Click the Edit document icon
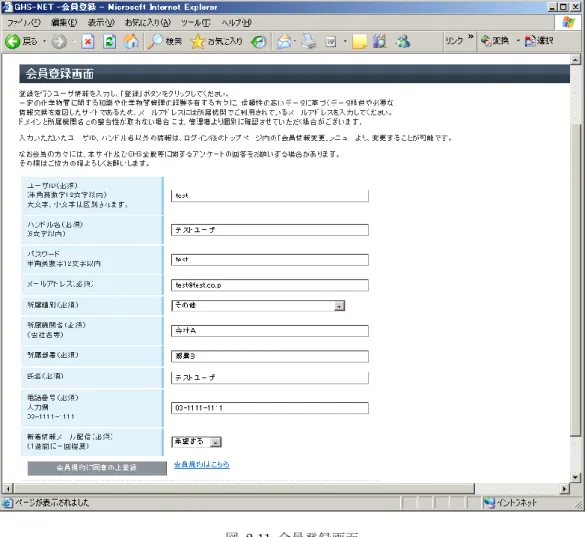 coord(331,41)
